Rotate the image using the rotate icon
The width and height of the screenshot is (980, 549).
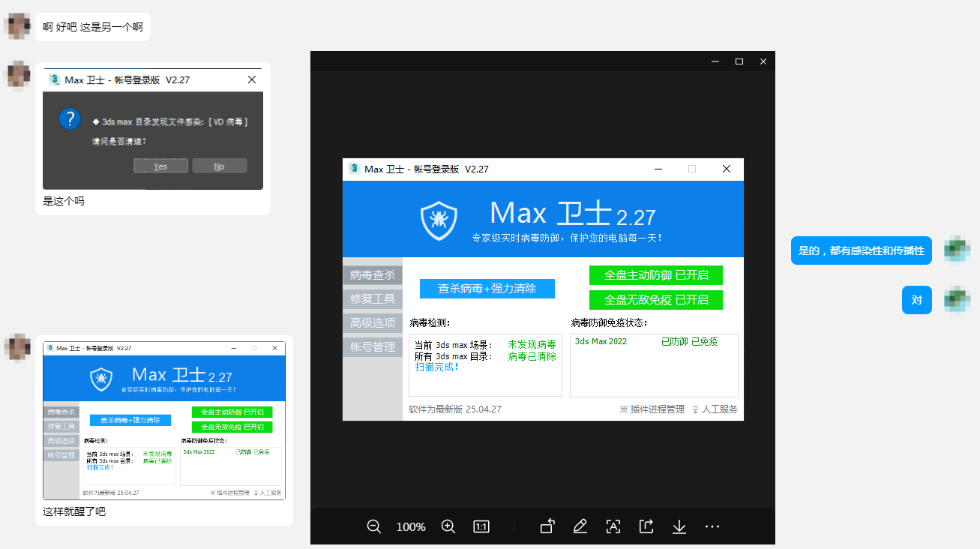[x=547, y=526]
